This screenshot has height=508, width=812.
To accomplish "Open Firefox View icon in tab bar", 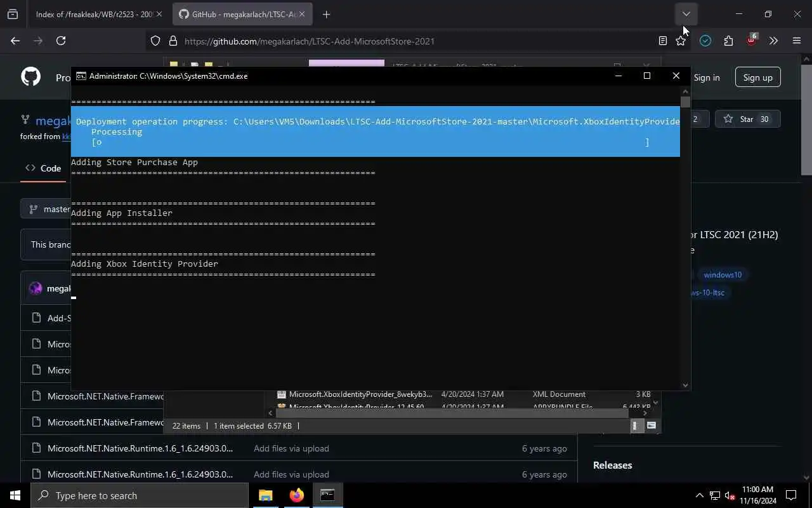I will (13, 14).
